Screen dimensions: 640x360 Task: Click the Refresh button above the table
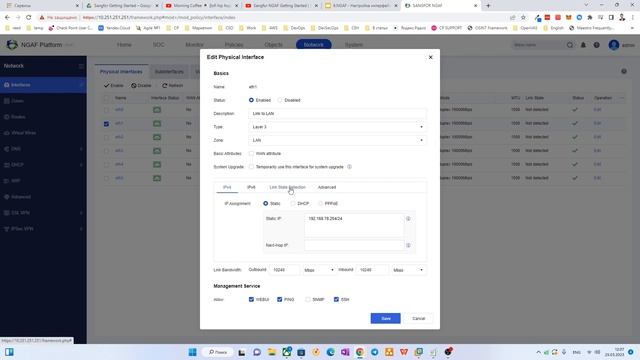point(173,86)
